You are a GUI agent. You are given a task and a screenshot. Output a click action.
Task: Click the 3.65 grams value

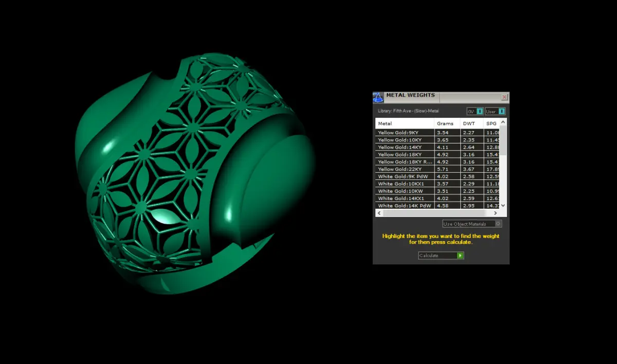[442, 140]
